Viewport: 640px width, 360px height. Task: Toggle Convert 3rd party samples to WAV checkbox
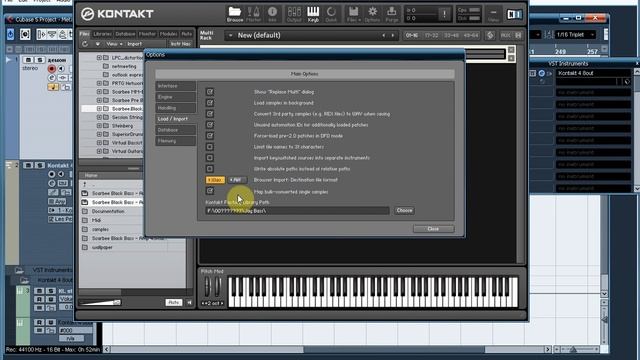click(x=210, y=114)
